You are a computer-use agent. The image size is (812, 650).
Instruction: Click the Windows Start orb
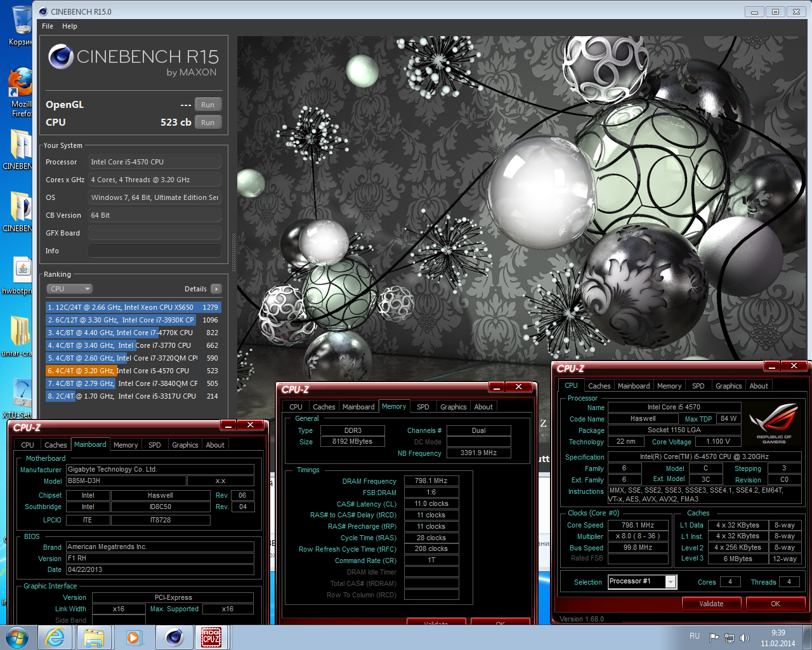pyautogui.click(x=17, y=637)
